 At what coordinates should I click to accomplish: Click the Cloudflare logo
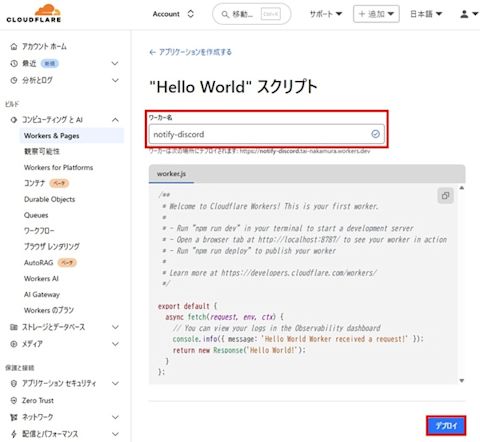tap(34, 13)
